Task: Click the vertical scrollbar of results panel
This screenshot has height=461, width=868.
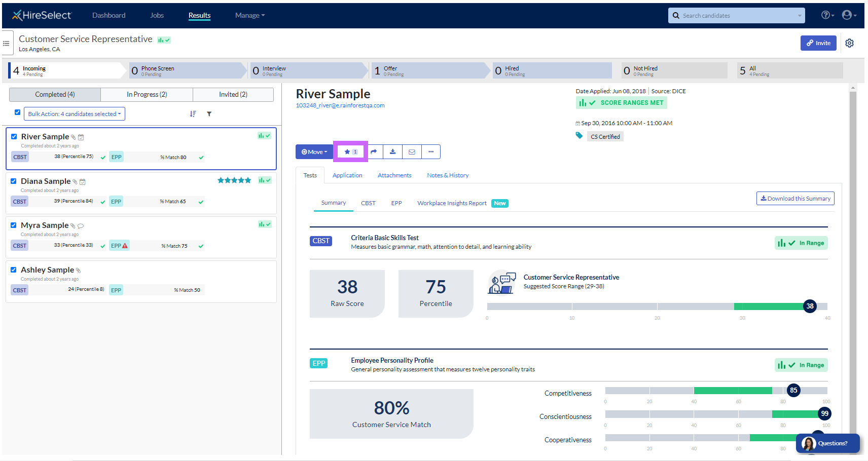Action: click(853, 268)
